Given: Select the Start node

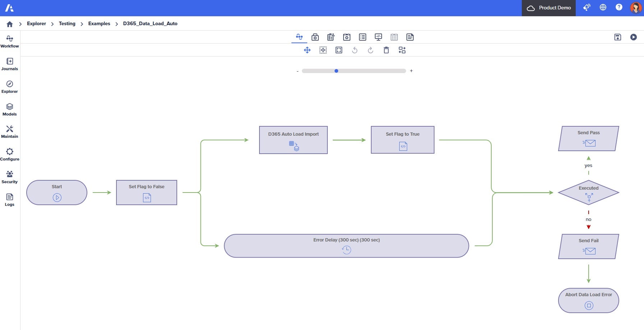Looking at the screenshot, I should tap(57, 193).
